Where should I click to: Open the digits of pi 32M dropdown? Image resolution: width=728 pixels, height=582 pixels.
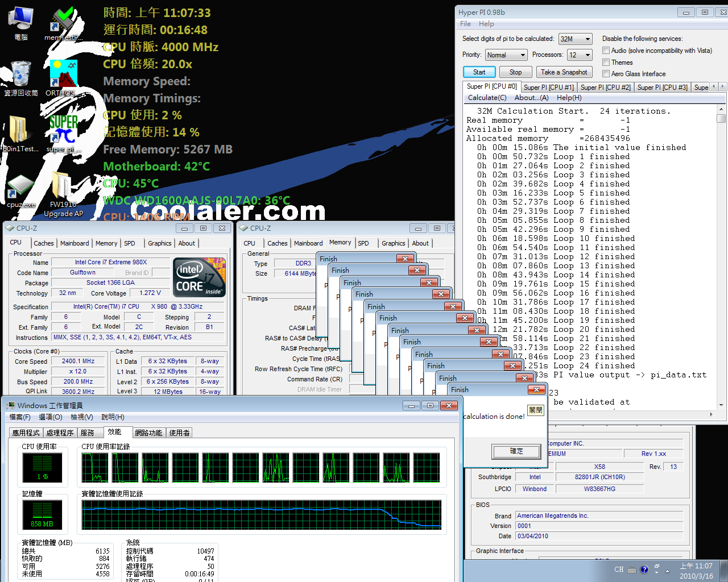pyautogui.click(x=576, y=39)
